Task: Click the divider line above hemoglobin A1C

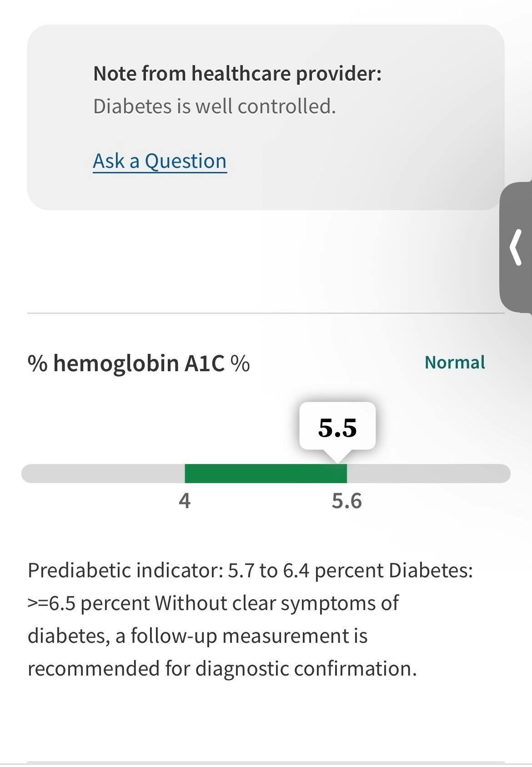Action: [x=266, y=313]
